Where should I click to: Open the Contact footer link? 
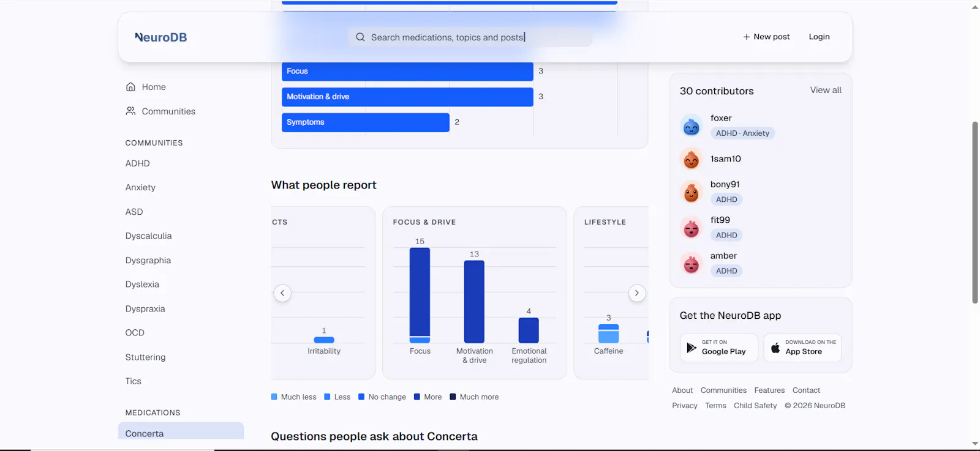click(x=806, y=390)
